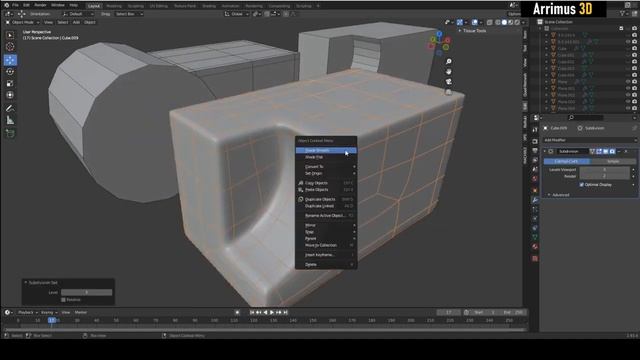
Task: Open the Global transform orientation dropdown
Action: click(x=237, y=14)
